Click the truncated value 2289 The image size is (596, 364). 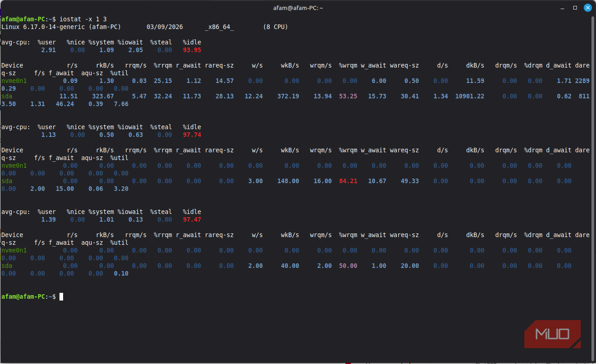582,81
